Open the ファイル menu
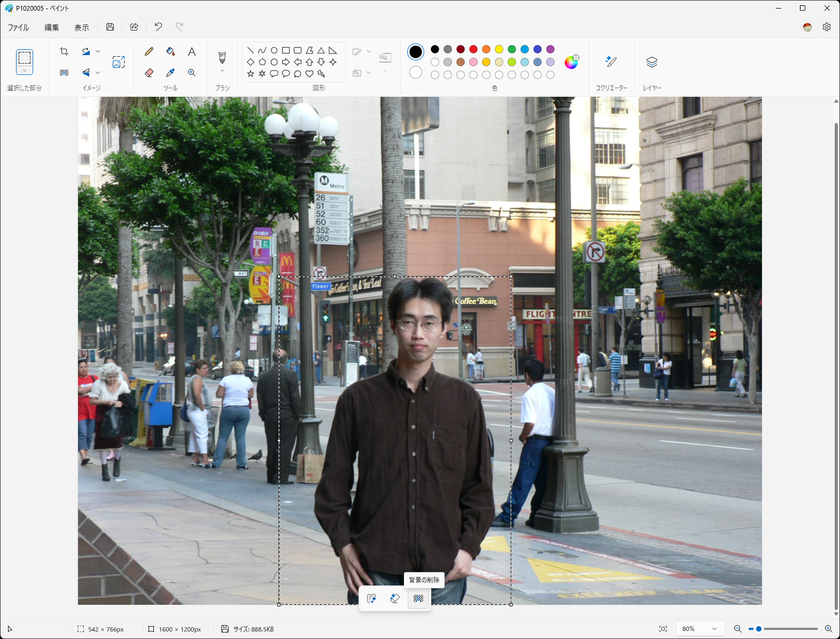 coord(18,27)
